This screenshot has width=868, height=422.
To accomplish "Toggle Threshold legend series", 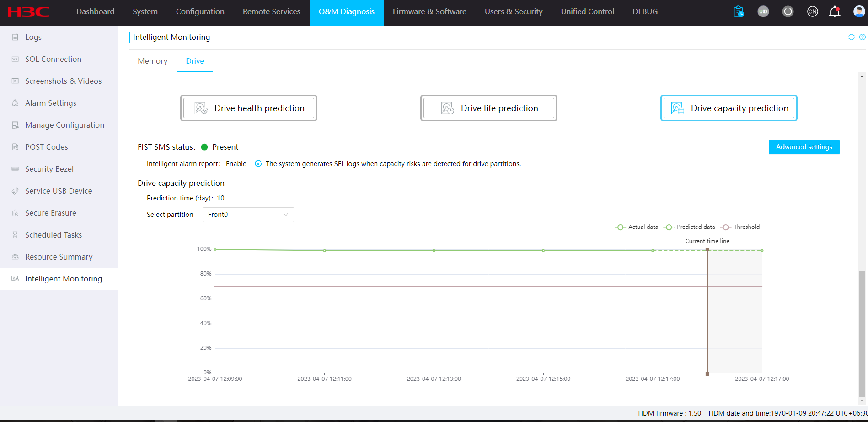I will (740, 227).
